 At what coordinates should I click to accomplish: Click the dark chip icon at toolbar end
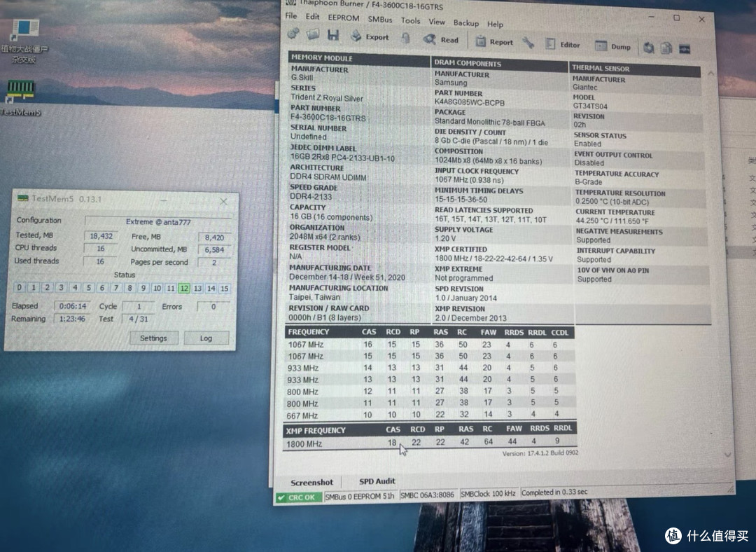click(x=685, y=49)
